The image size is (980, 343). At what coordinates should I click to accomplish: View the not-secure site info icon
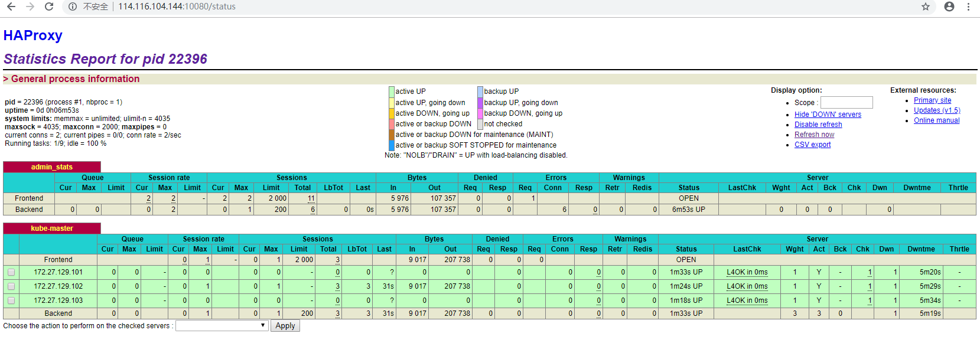[72, 6]
